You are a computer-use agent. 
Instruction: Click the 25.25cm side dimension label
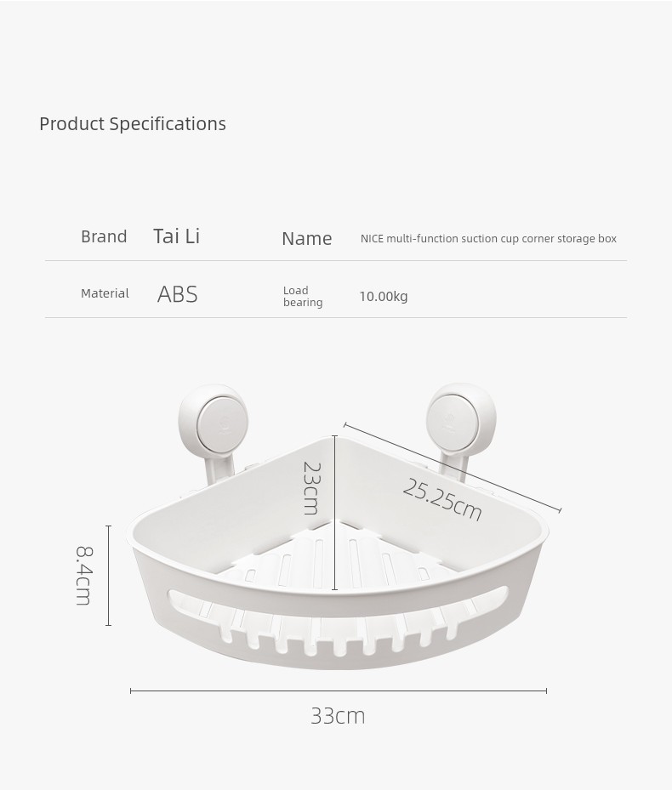[x=442, y=500]
